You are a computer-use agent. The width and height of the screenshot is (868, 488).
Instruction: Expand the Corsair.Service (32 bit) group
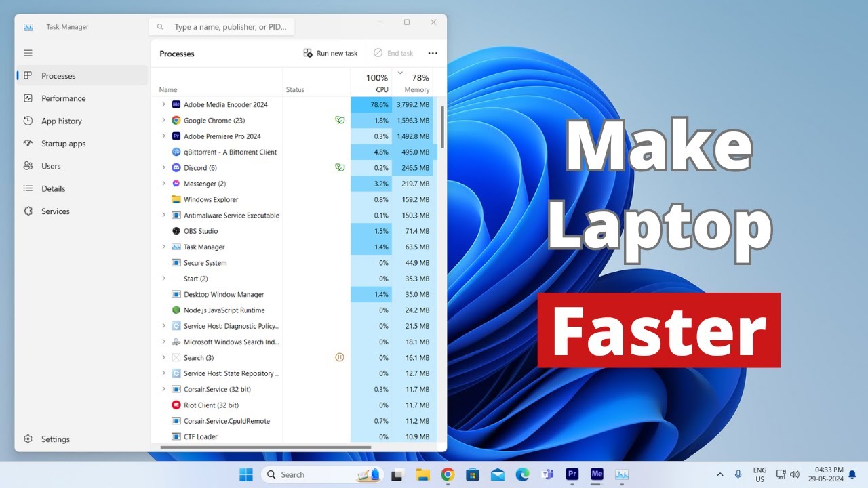(163, 389)
